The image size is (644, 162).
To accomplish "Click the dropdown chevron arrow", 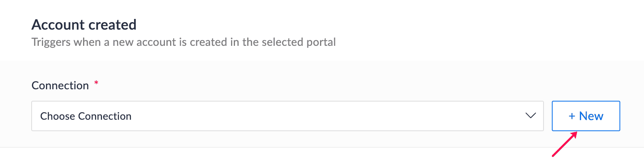I will click(x=530, y=116).
